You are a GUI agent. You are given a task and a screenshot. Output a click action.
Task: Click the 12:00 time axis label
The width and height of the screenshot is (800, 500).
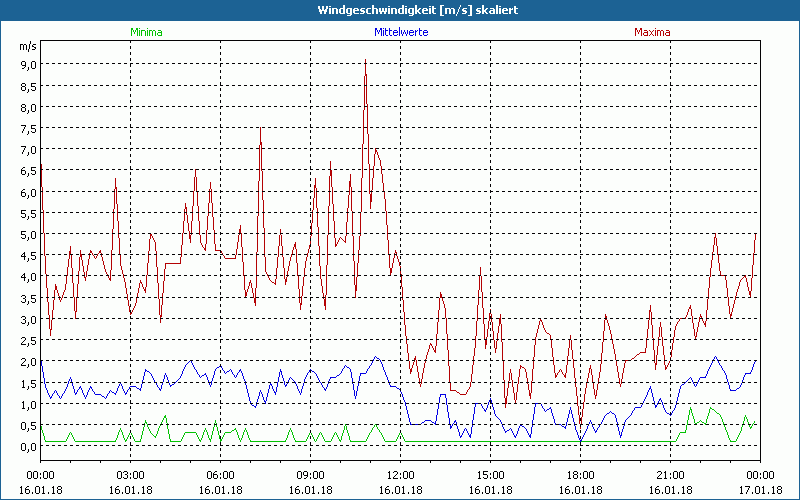click(401, 475)
